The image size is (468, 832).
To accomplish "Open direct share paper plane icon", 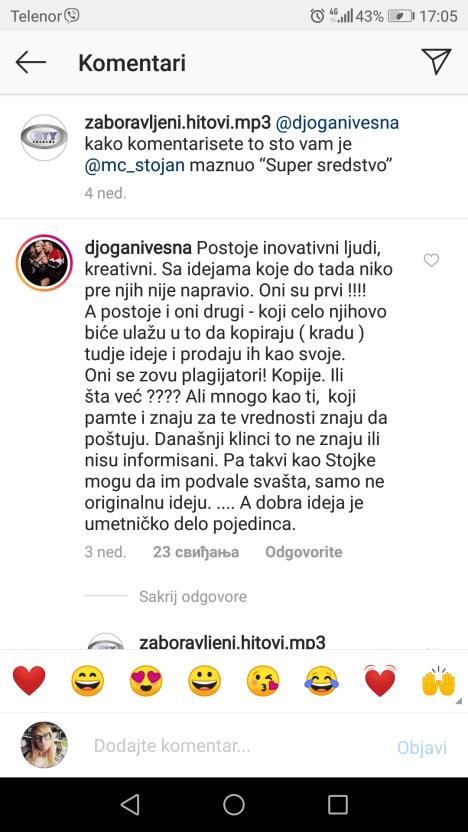I will [436, 62].
